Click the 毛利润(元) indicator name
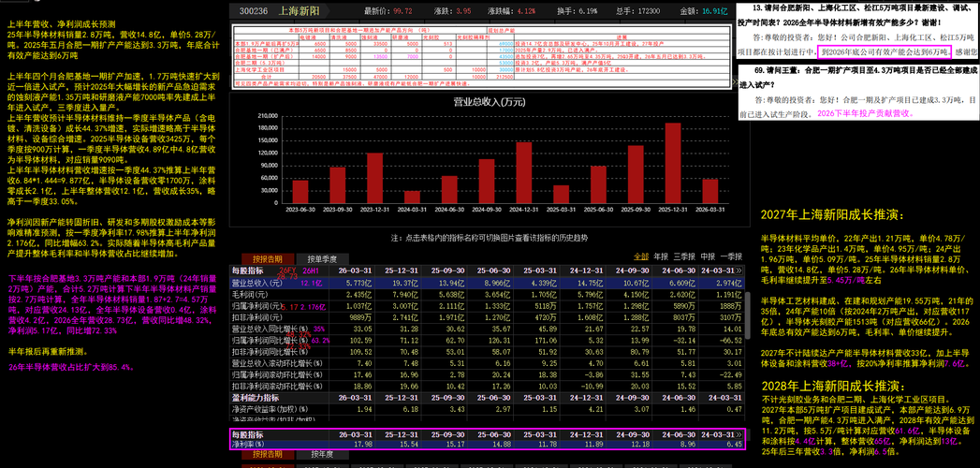This screenshot has width=980, height=468. 251,294
